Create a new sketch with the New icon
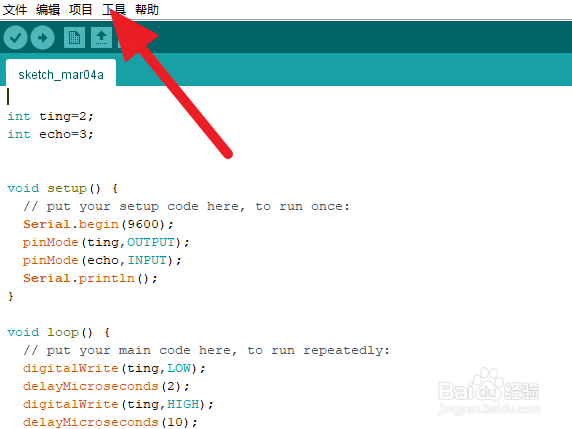This screenshot has height=429, width=572. (x=74, y=38)
